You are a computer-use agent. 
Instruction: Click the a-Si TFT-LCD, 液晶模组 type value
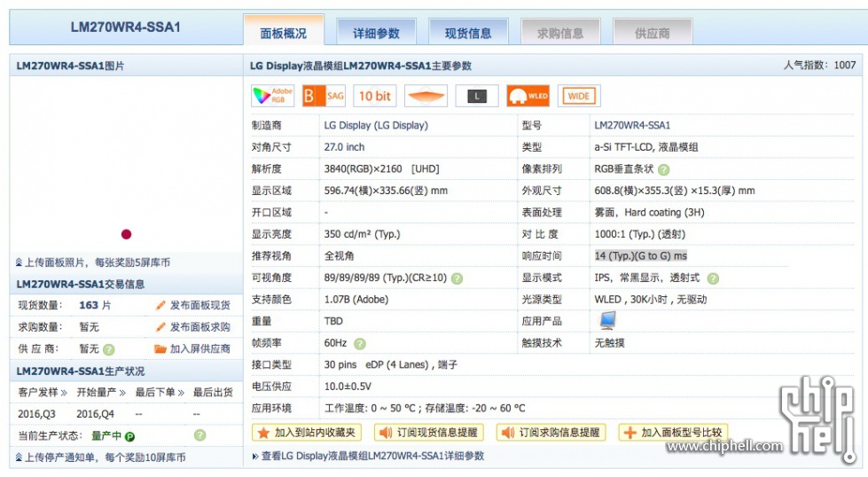tap(646, 147)
